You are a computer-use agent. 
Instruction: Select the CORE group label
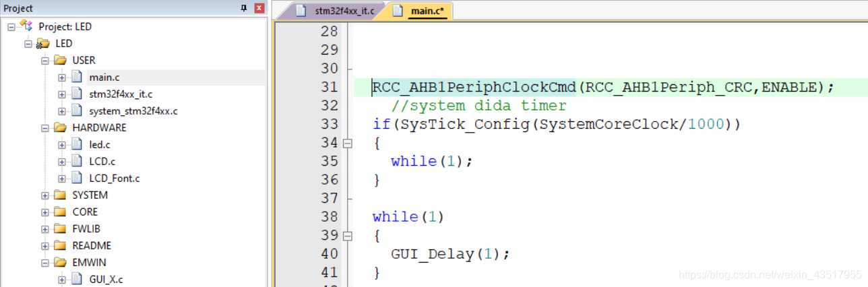(85, 212)
